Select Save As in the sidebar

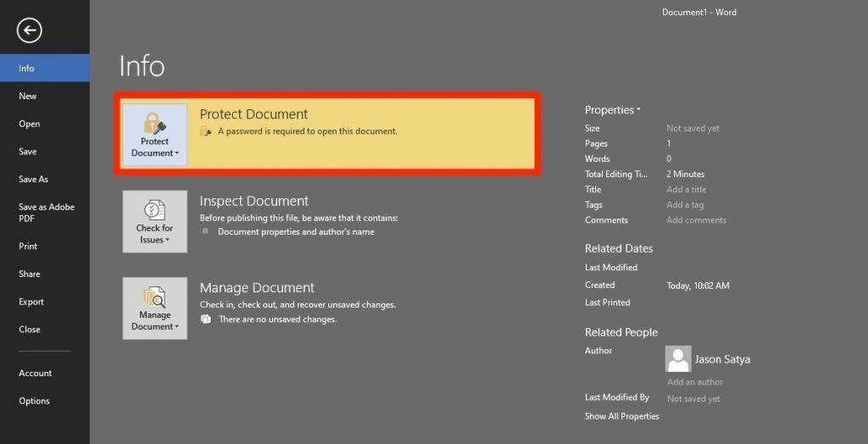[45, 179]
